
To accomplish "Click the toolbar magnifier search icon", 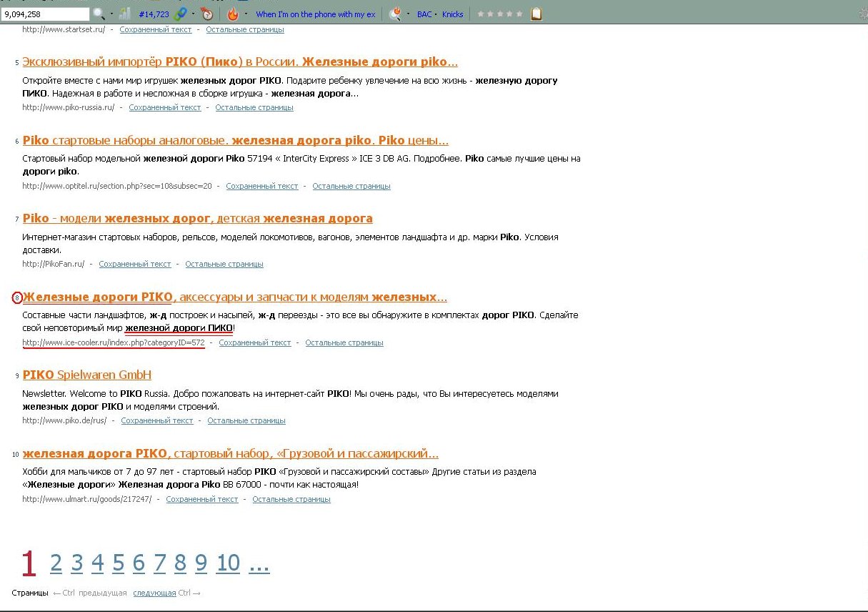I will [x=99, y=14].
